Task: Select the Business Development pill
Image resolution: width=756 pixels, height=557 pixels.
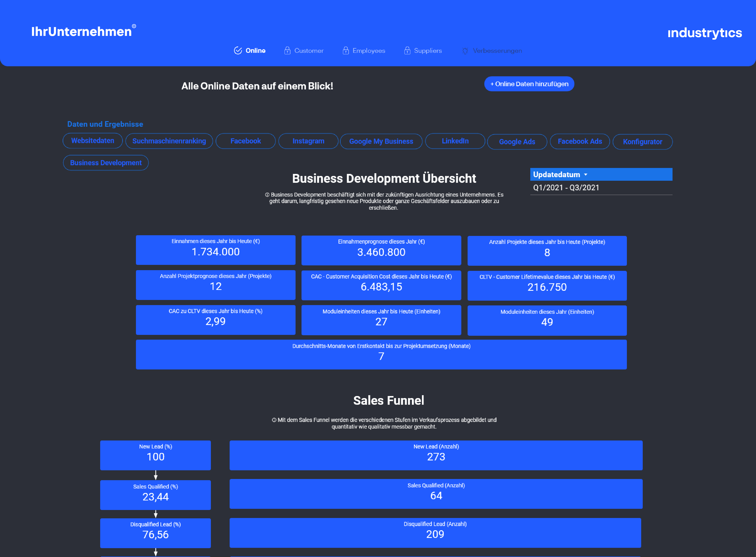Action: click(x=106, y=163)
